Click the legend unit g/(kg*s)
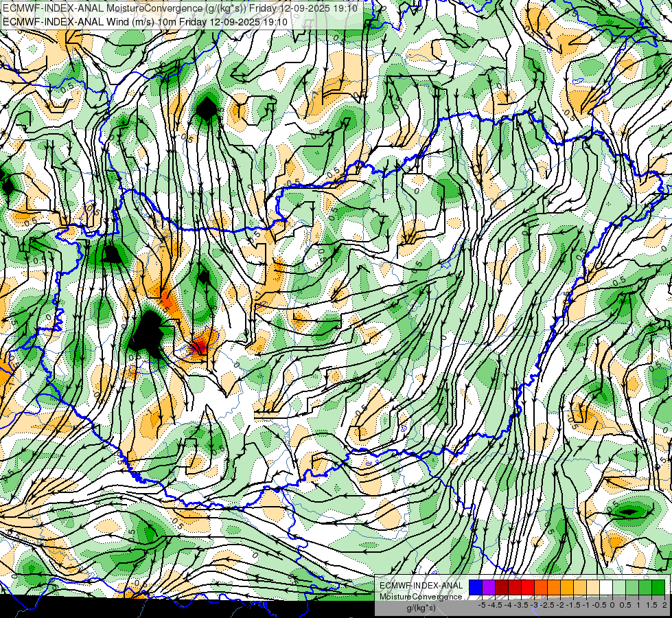The height and width of the screenshot is (618, 672). [421, 608]
